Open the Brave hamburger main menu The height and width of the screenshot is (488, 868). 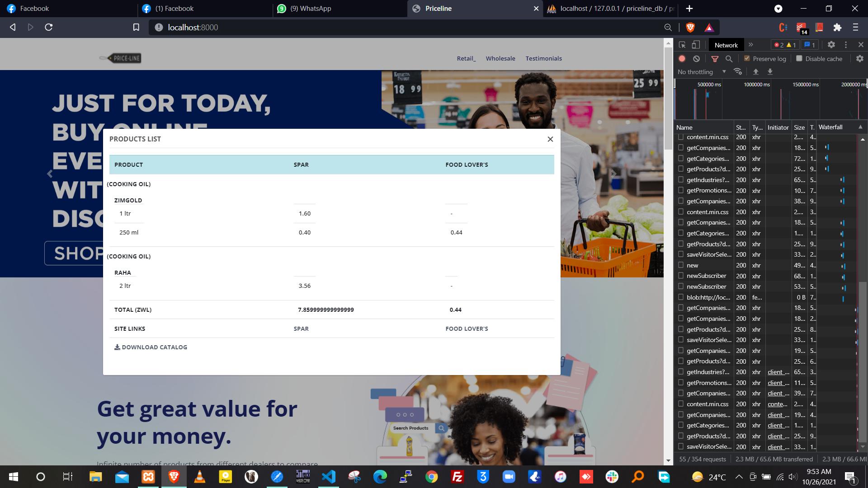(855, 28)
